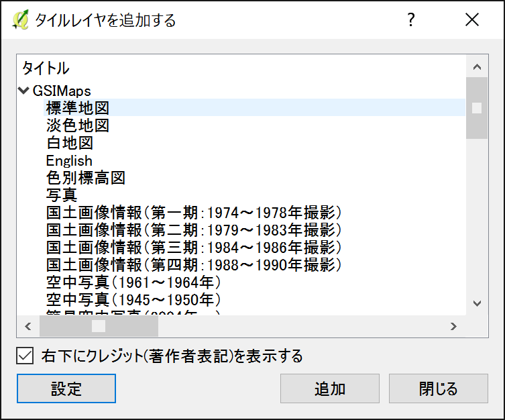Select the 白地図 layer
The width and height of the screenshot is (505, 420).
70,143
